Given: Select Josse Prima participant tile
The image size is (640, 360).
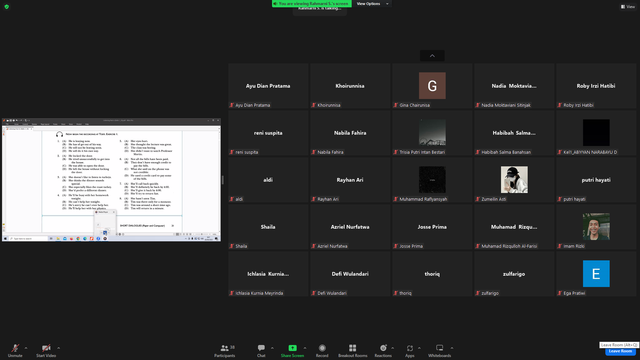Looking at the screenshot, I should click(432, 227).
